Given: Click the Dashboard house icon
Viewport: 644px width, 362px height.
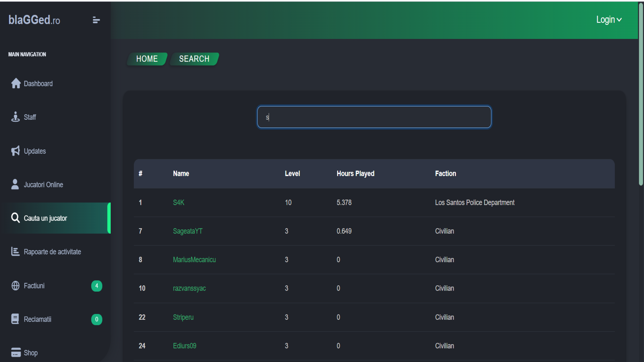Looking at the screenshot, I should click(x=16, y=83).
